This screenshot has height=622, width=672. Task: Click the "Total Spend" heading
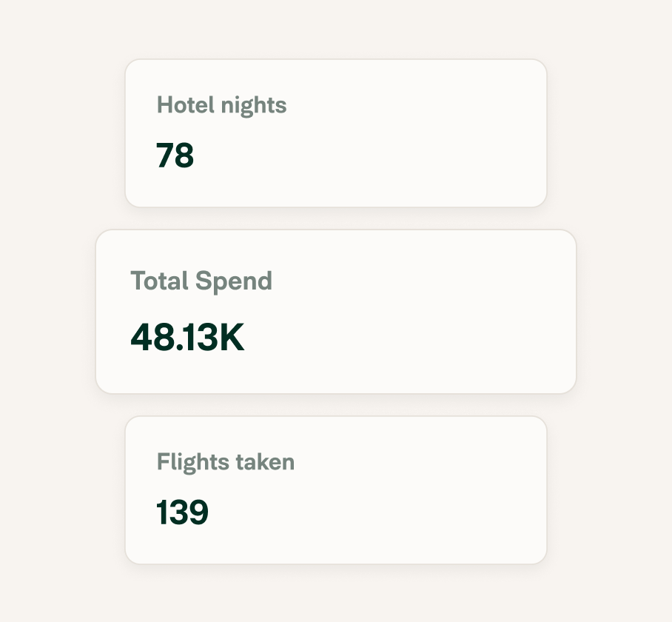[x=201, y=281]
